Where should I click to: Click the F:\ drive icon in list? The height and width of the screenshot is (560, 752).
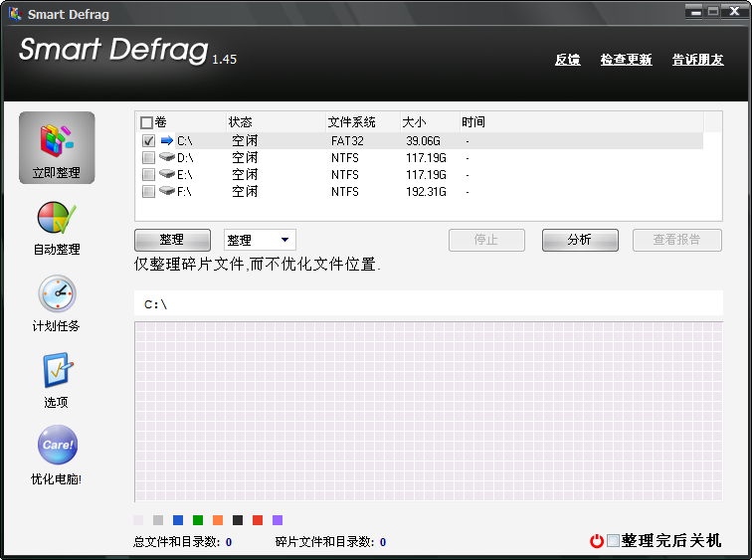[x=167, y=191]
